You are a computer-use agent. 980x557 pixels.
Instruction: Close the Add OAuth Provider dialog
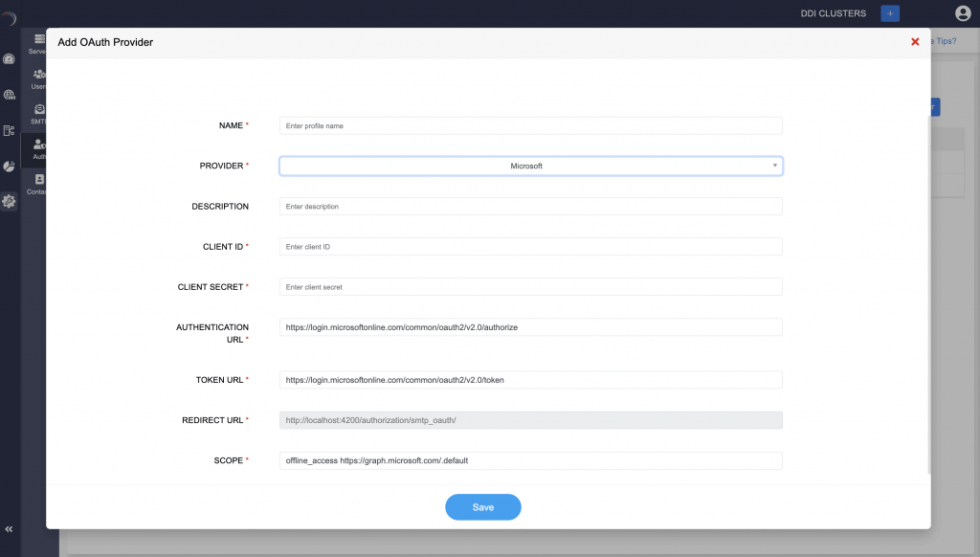[914, 41]
